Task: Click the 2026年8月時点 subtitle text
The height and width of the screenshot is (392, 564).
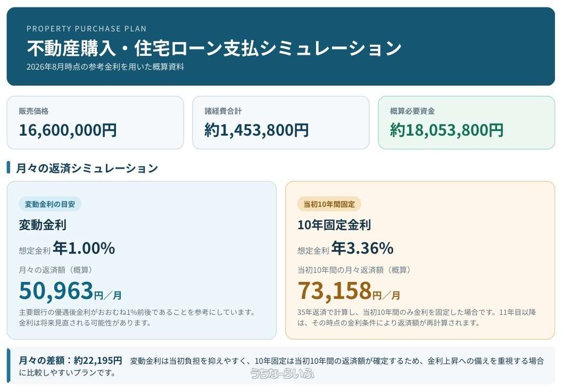Action: click(105, 67)
